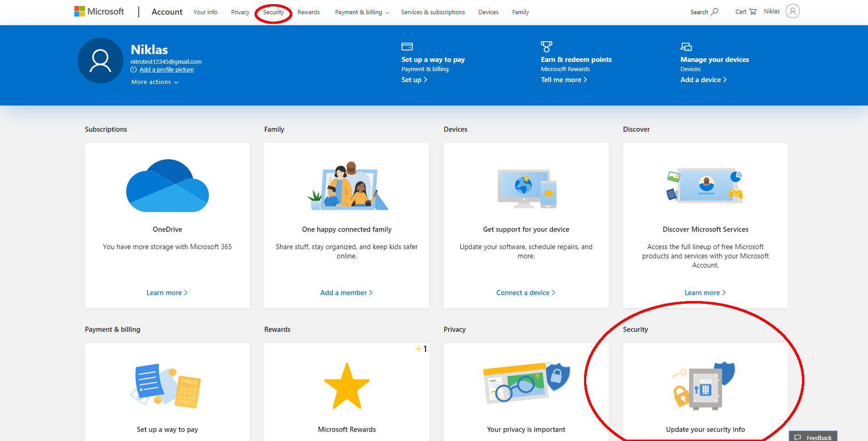Viewport: 868px width, 441px height.
Task: Click the credit card icon above Set up a way to pay
Action: [407, 46]
